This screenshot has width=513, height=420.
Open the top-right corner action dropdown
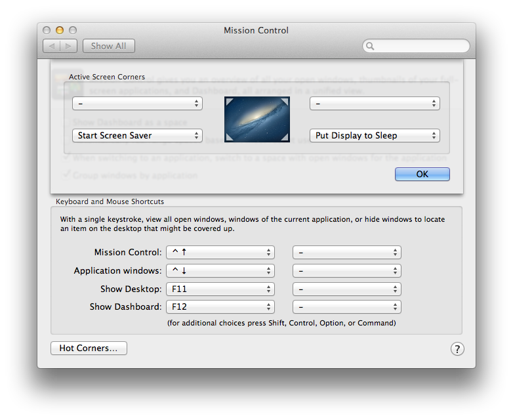375,104
